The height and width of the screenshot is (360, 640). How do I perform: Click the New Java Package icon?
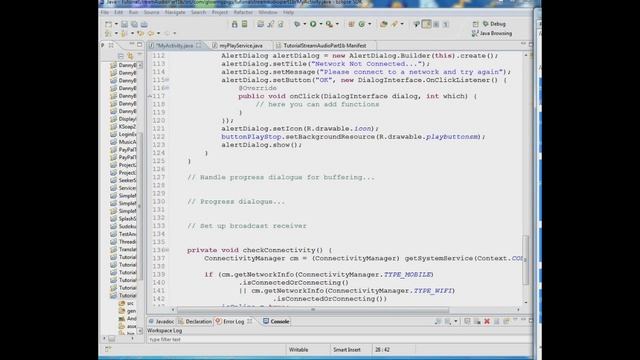351,24
